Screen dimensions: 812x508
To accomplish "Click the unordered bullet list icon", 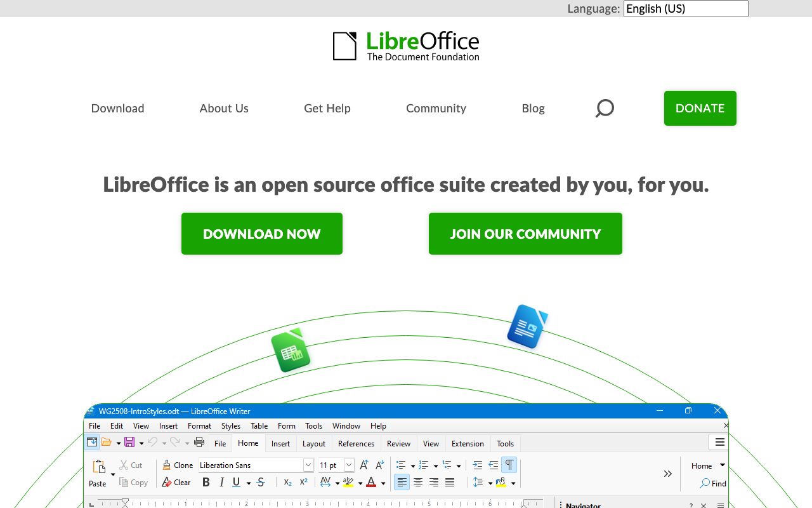I will click(x=401, y=465).
